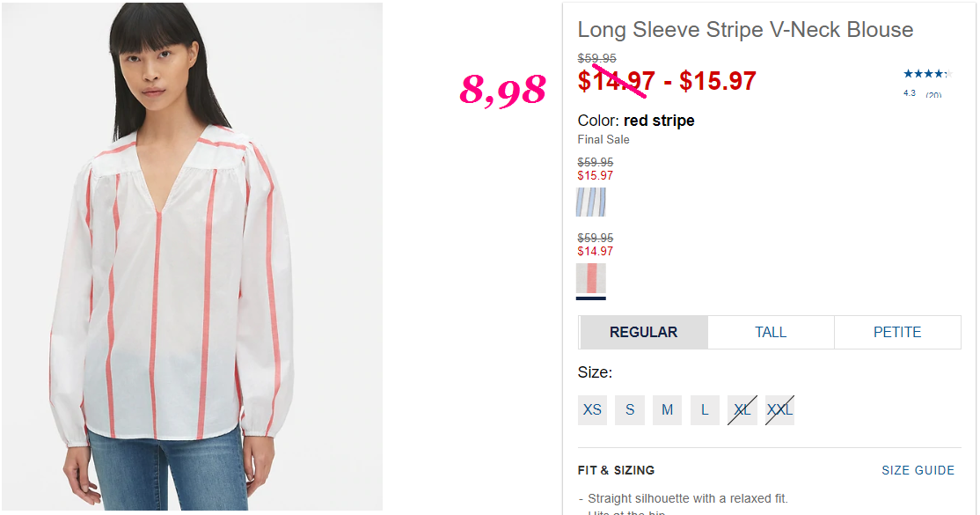Viewport: 980px width, 515px height.
Task: Choose size S
Action: (x=629, y=410)
